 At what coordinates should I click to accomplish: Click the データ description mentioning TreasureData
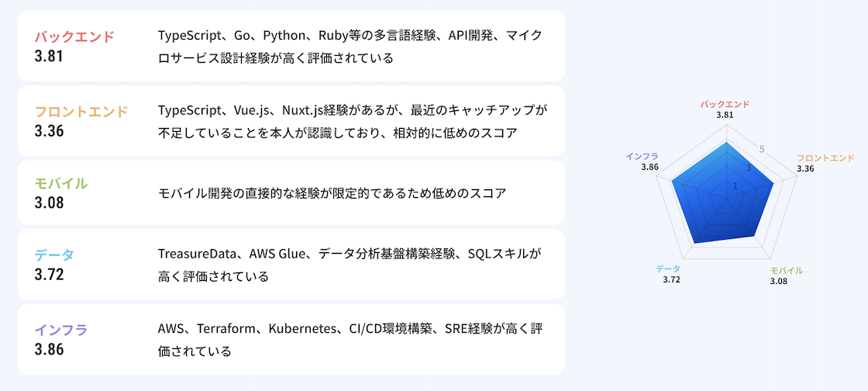click(x=350, y=265)
